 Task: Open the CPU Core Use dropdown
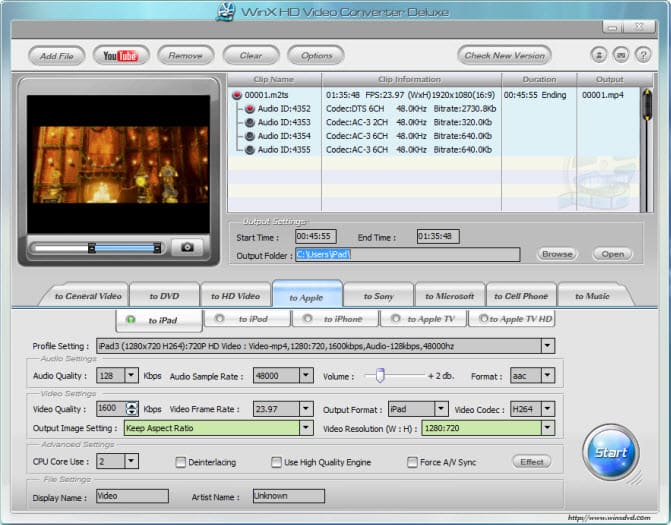click(131, 461)
